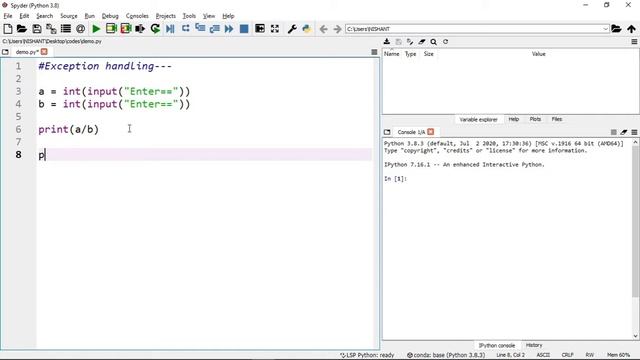Go back with left arrow

pyautogui.click(x=324, y=29)
